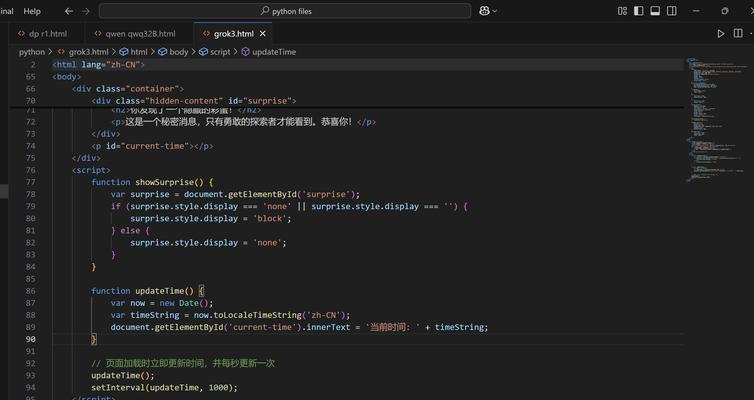Go back with the left arrow
This screenshot has height=400, width=754.
[x=69, y=11]
